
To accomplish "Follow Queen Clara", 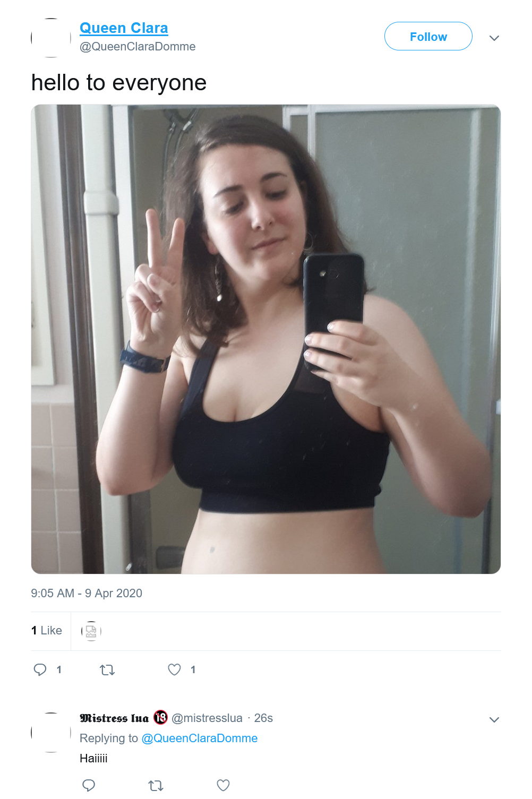I will tap(428, 36).
